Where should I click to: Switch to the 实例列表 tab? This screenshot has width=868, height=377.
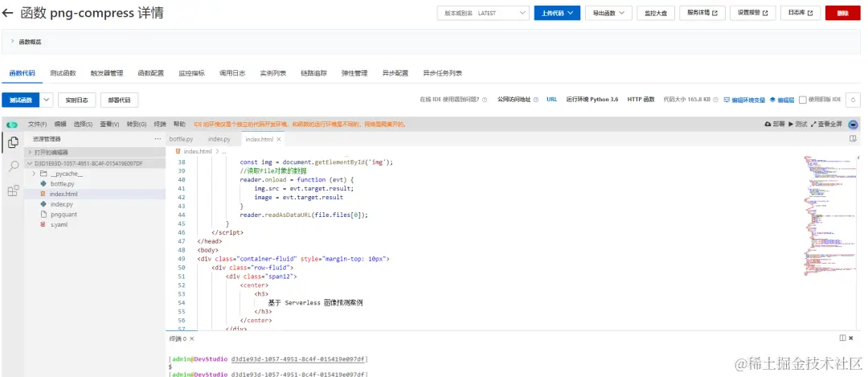pos(273,73)
